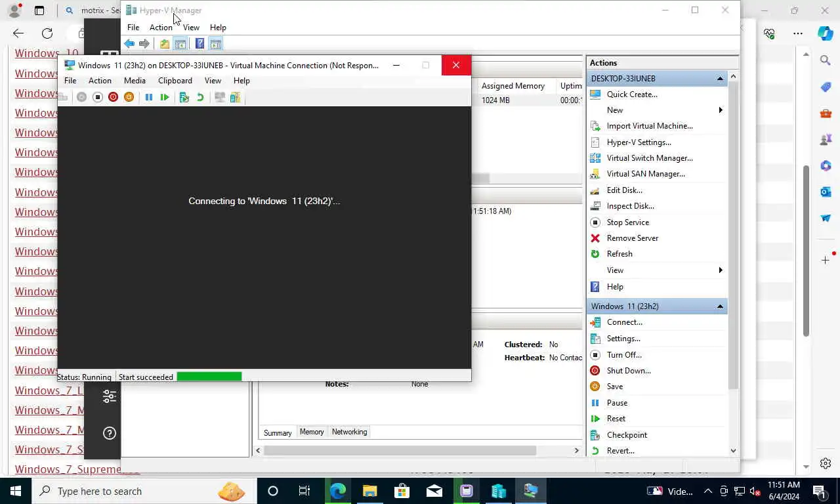Click greyed Start icon in VM Connection toolbar
840x504 pixels.
click(81, 97)
